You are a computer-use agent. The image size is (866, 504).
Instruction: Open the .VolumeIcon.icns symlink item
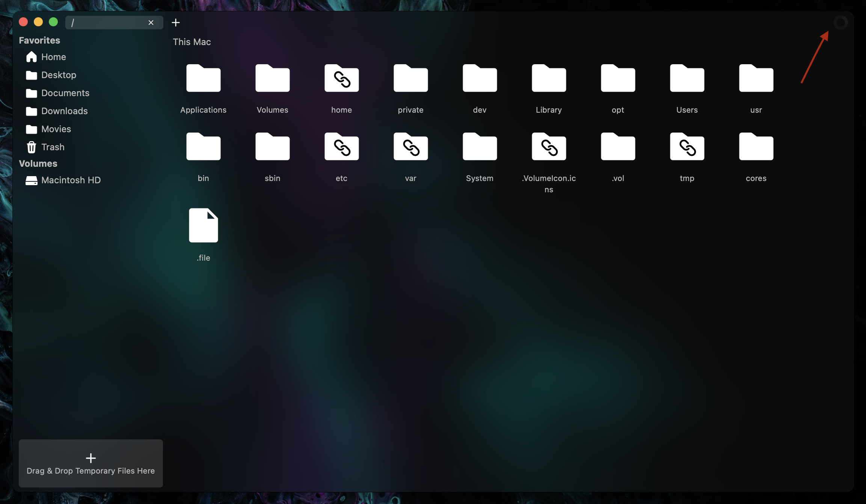click(549, 147)
